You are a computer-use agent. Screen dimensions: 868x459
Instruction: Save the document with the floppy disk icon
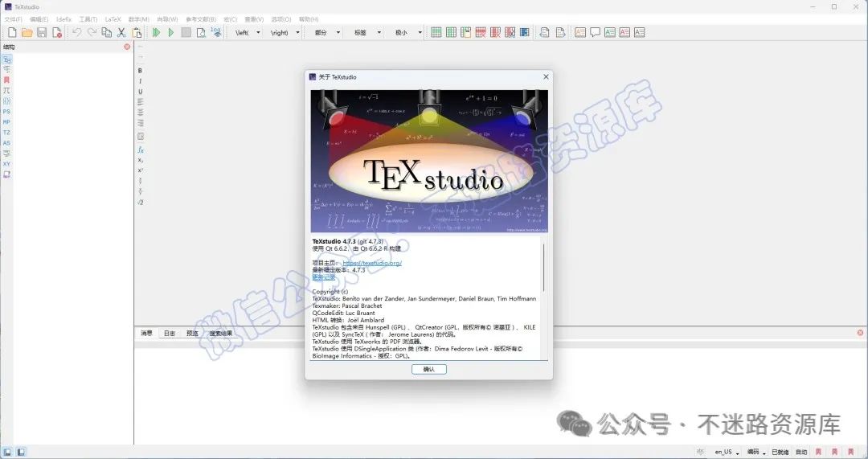tap(42, 33)
